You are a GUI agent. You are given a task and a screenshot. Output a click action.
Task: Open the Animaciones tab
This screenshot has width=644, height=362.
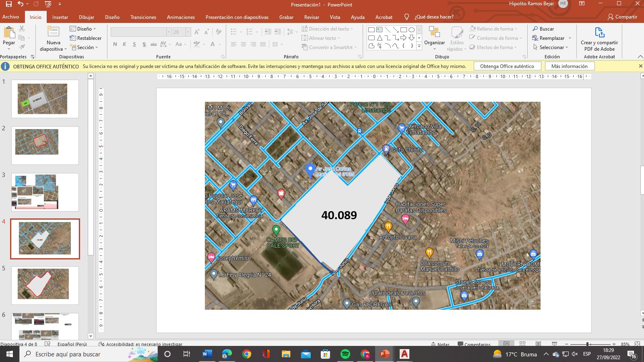[x=181, y=17]
